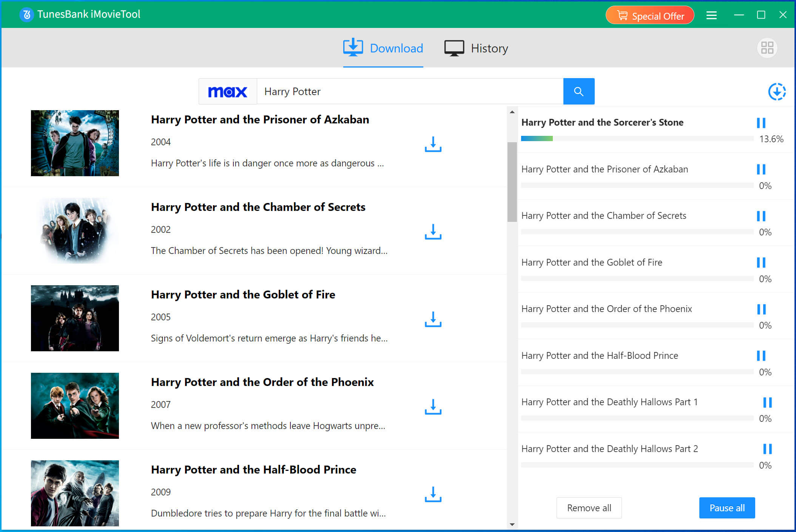Pause Half-Blood Prince queue item
Screen dimensions: 796x532
761,355
